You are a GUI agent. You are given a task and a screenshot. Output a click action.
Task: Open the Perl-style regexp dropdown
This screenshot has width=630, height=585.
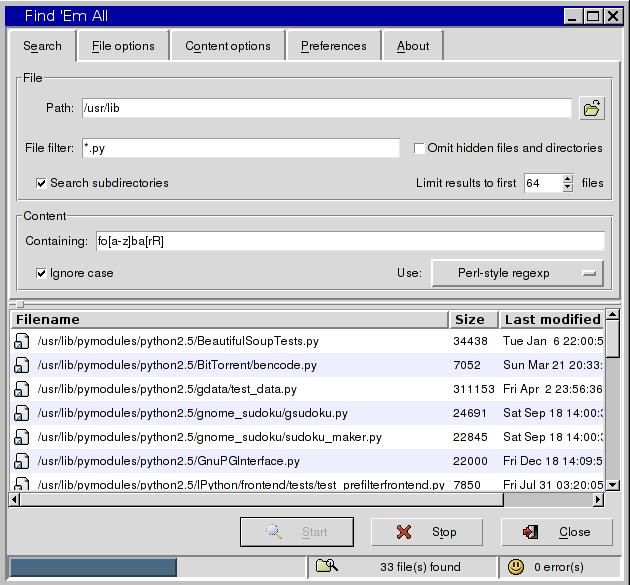517,273
